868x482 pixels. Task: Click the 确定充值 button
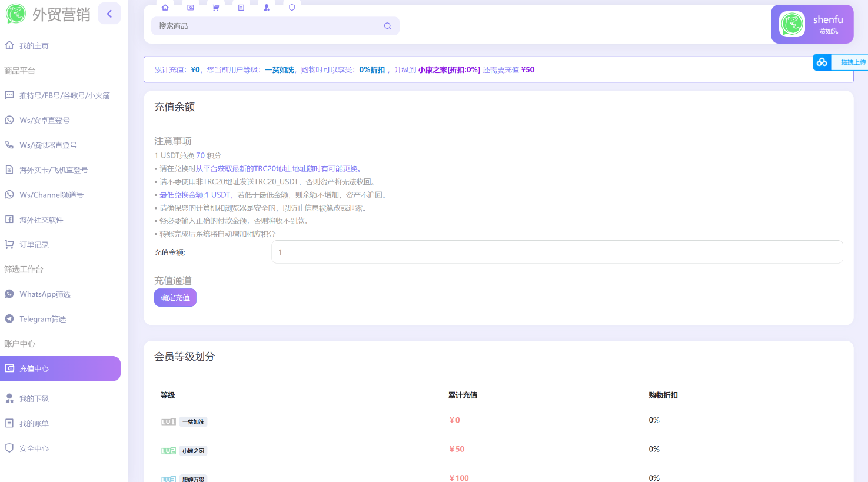coord(175,298)
